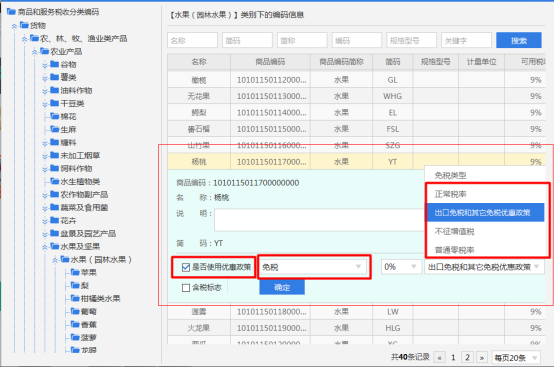Viewport: 554px width, 367px height.
Task: Click the 确定 button
Action: pyautogui.click(x=282, y=287)
